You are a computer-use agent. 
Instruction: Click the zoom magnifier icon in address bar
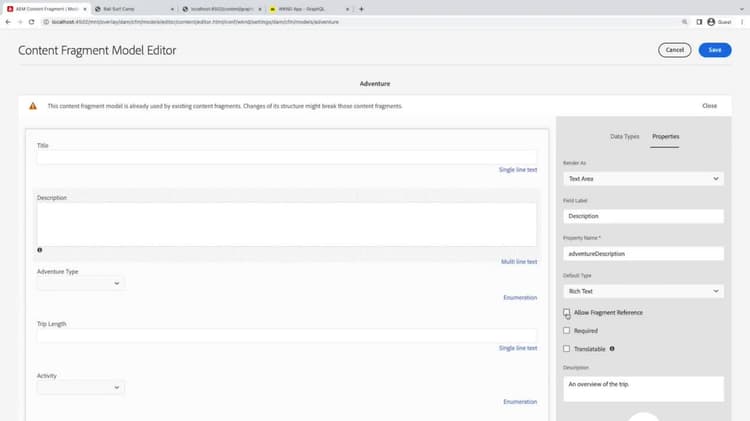click(684, 22)
